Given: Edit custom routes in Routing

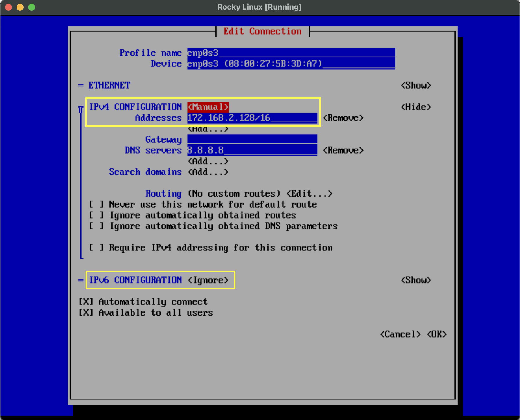Looking at the screenshot, I should 310,194.
